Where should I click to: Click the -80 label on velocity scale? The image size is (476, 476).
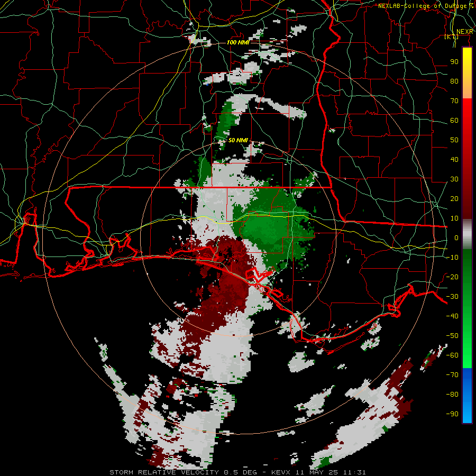452,395
